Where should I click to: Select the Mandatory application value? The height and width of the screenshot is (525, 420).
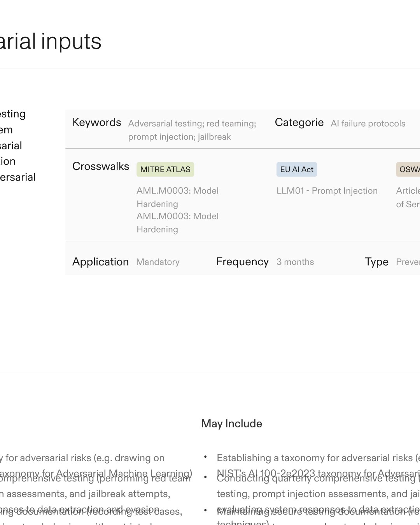158,262
